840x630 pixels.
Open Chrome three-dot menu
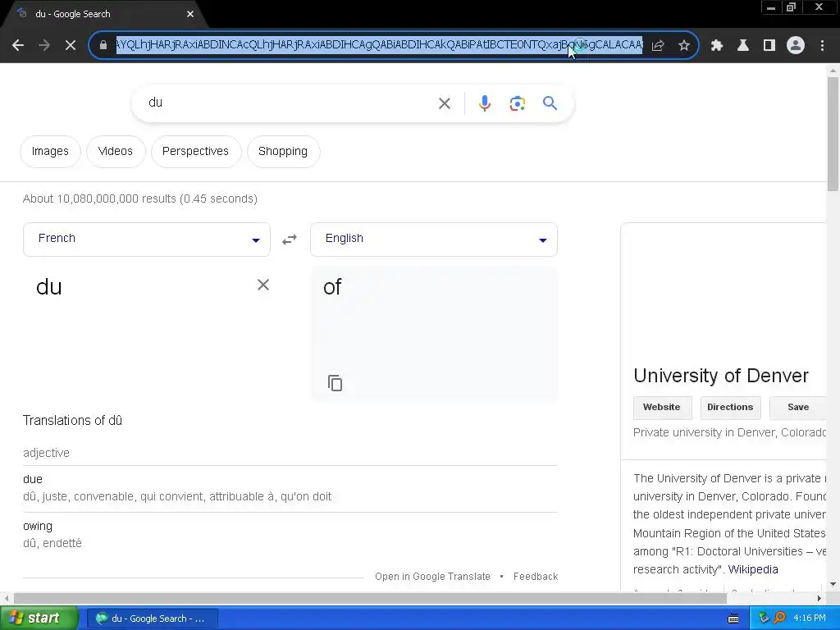click(x=822, y=45)
